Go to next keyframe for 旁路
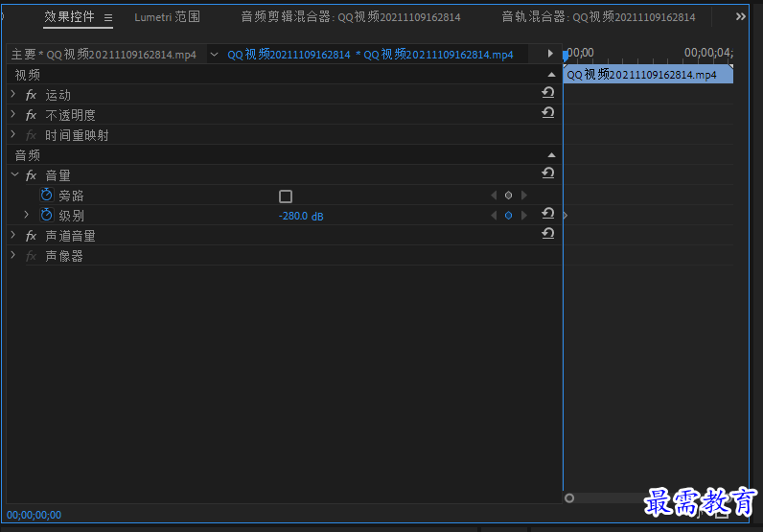The width and height of the screenshot is (763, 532). pyautogui.click(x=524, y=196)
